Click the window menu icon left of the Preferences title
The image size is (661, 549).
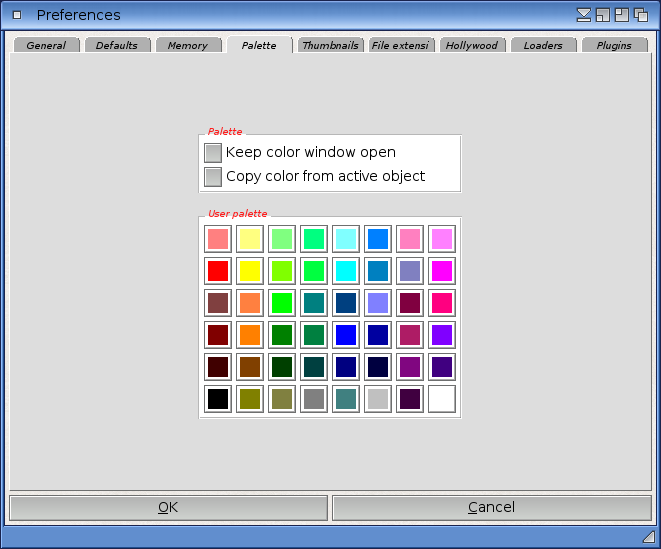tap(17, 15)
